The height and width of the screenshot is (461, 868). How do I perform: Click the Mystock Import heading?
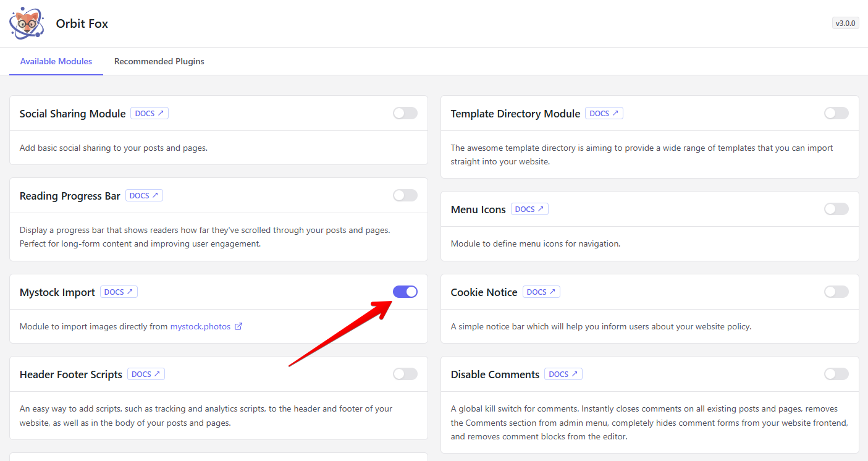pos(57,292)
